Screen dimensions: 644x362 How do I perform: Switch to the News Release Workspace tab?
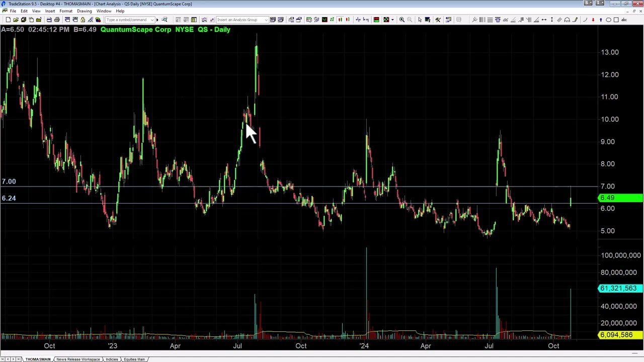(x=78, y=359)
